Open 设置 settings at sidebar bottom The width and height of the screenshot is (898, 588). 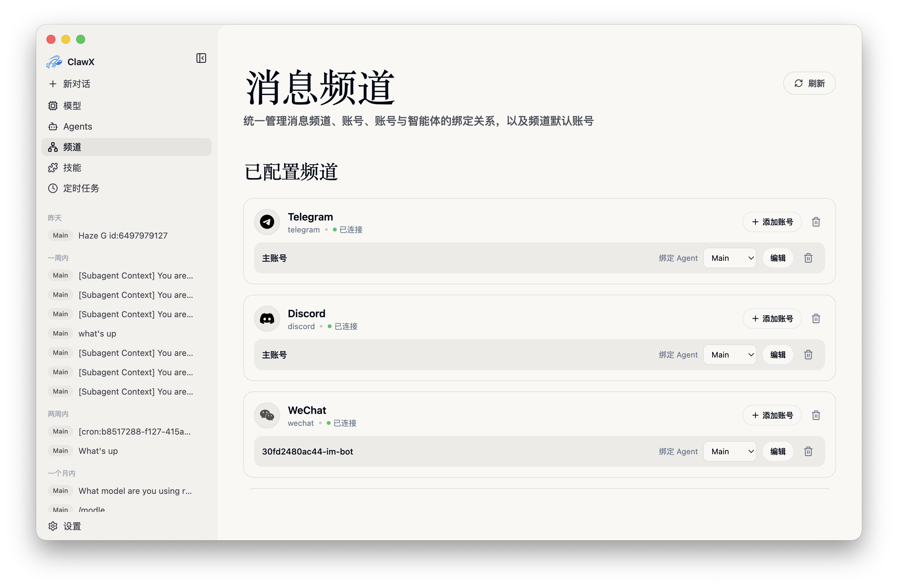pos(126,526)
